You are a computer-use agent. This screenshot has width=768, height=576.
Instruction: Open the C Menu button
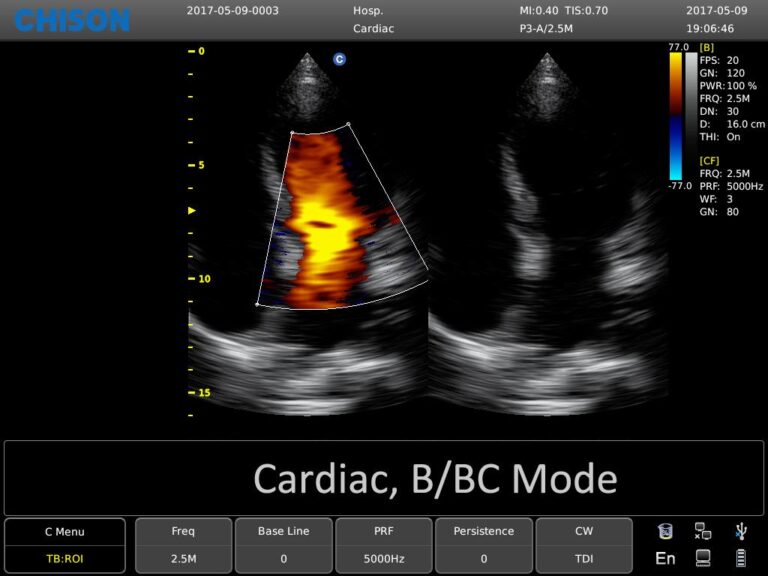65,531
